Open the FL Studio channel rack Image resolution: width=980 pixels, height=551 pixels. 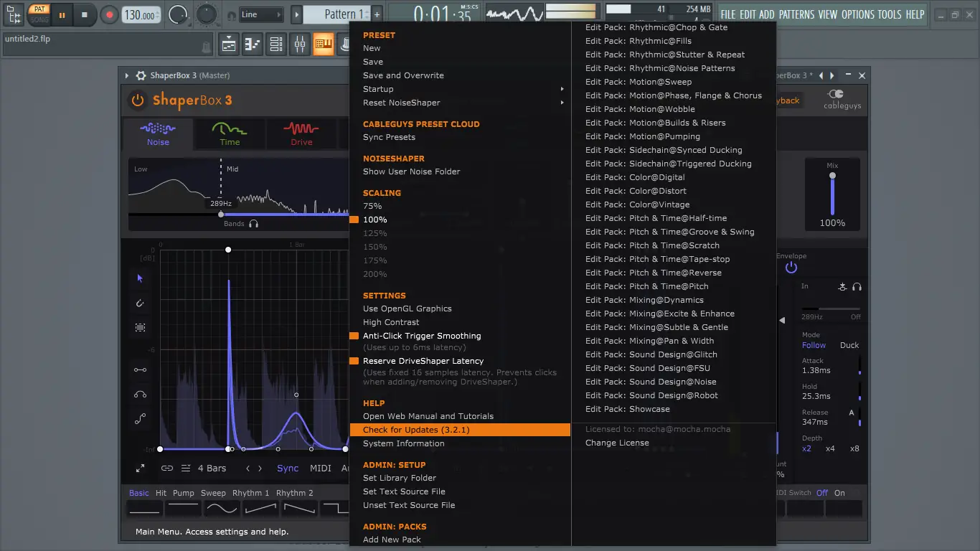point(276,44)
